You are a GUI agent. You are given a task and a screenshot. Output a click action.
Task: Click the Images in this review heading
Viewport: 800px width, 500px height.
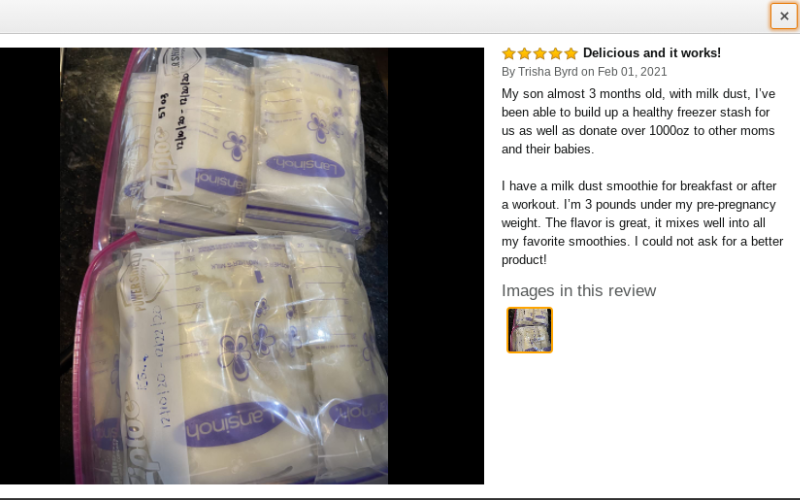click(579, 290)
